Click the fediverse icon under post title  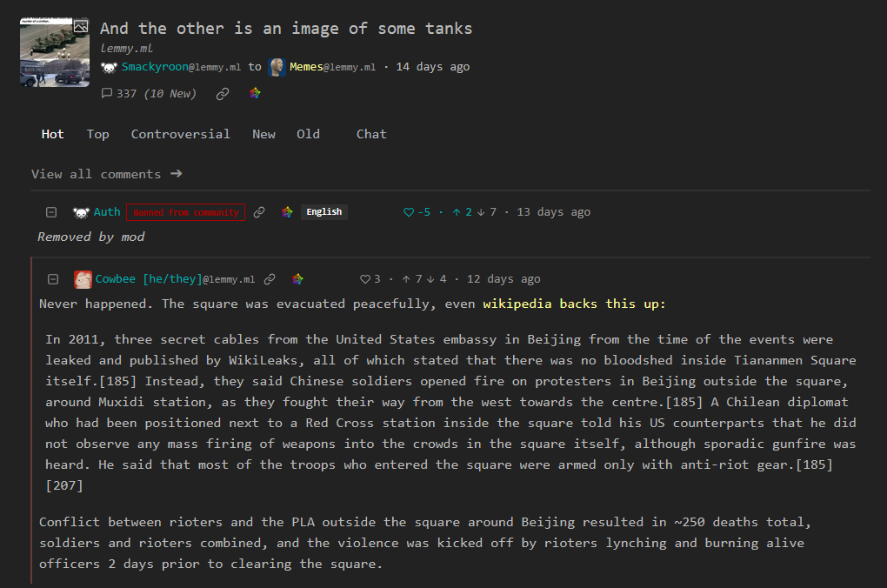255,93
